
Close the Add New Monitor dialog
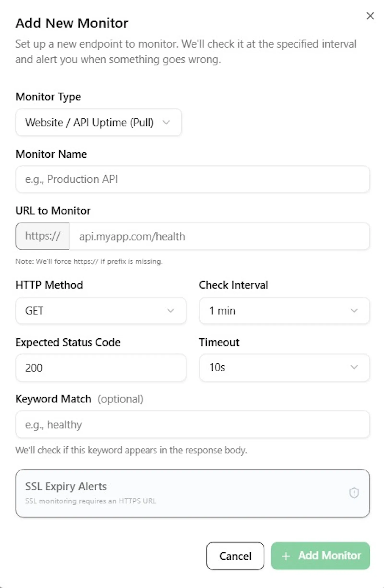click(x=370, y=16)
